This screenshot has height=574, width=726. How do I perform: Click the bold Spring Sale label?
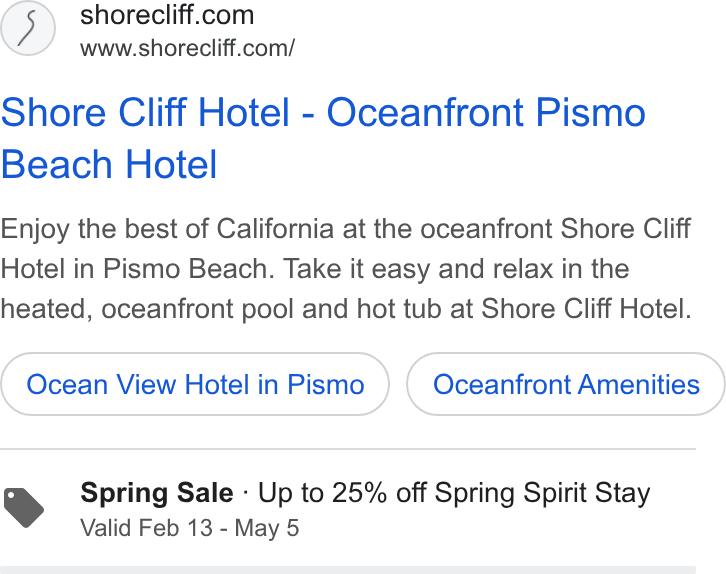(157, 493)
